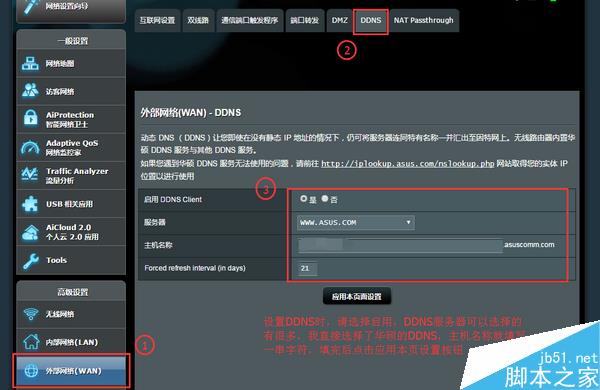Click the Adaptive QoS gauge icon
This screenshot has width=600, height=390.
click(30, 147)
